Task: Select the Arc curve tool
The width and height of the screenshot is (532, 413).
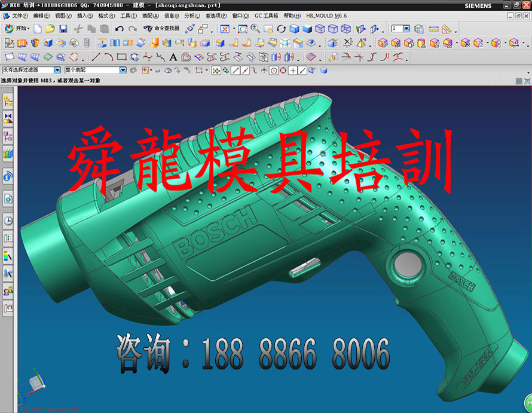Action: [109, 57]
